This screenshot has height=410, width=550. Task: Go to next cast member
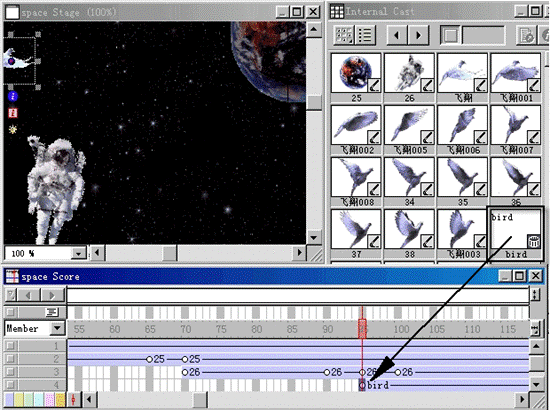pos(418,35)
